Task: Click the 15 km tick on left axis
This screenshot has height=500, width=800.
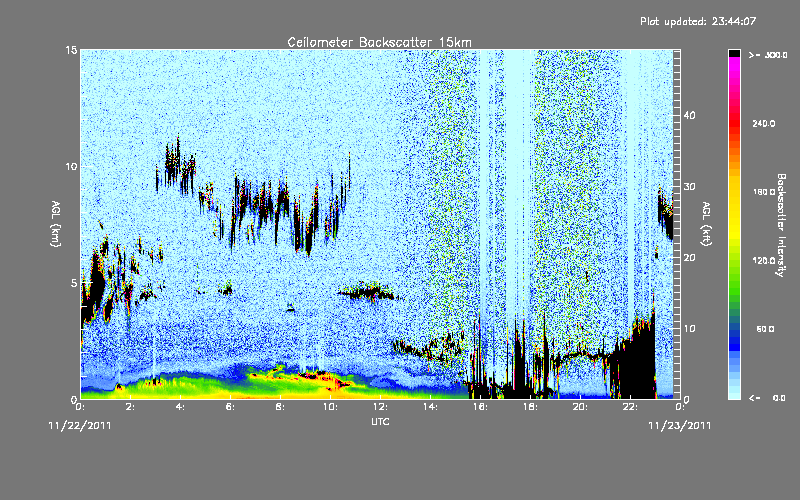Action: point(71,50)
